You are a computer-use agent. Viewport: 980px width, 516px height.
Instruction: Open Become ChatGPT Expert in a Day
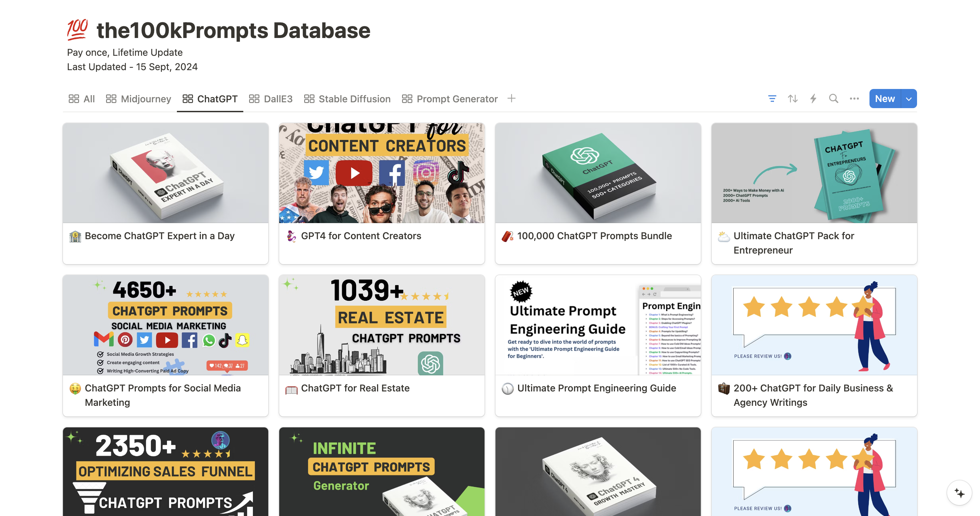pos(159,236)
